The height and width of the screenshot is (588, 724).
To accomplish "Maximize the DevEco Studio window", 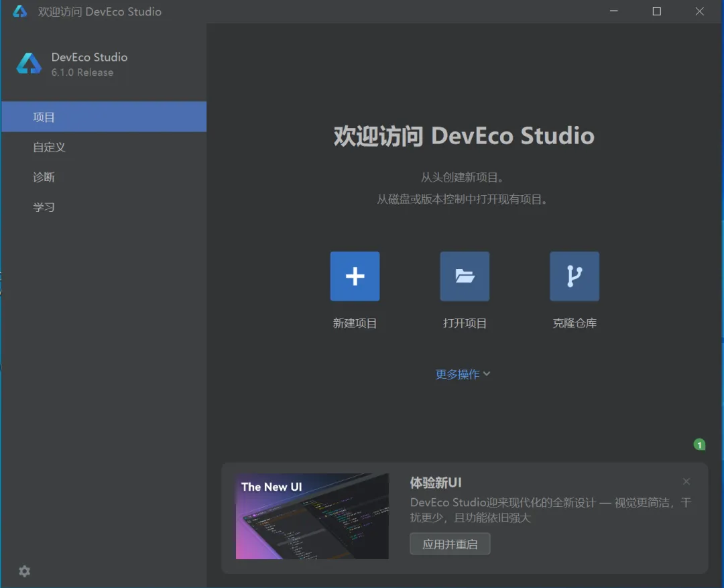I will click(x=656, y=11).
